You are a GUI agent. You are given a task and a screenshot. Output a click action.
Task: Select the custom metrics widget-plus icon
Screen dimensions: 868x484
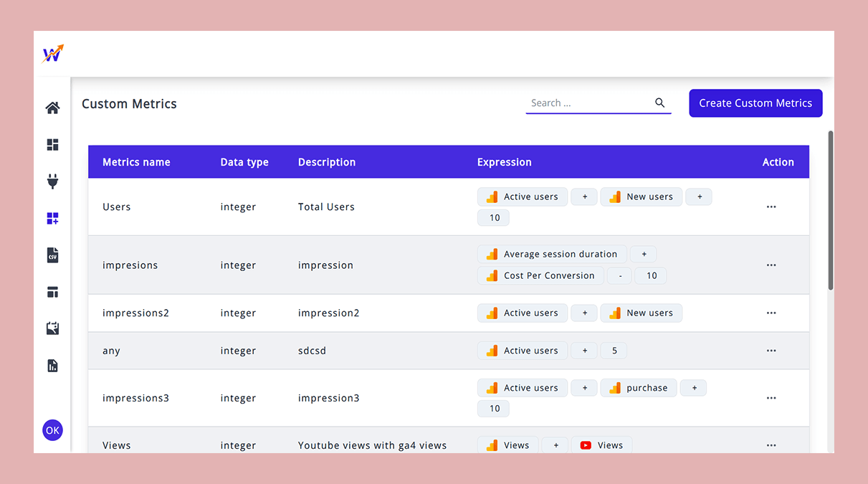(x=52, y=219)
